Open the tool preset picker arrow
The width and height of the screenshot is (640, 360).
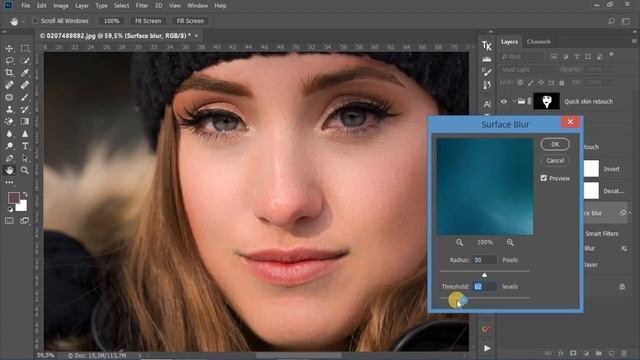[23, 21]
